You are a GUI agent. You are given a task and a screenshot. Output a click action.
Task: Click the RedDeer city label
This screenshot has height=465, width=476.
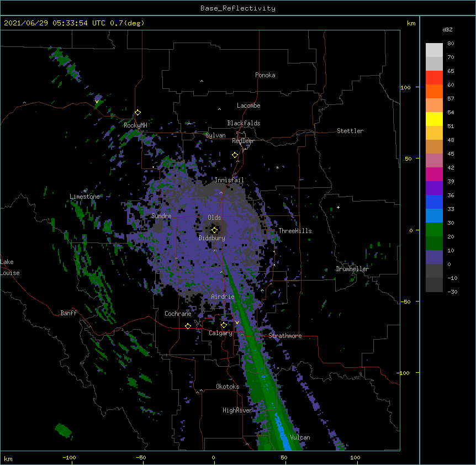(243, 141)
